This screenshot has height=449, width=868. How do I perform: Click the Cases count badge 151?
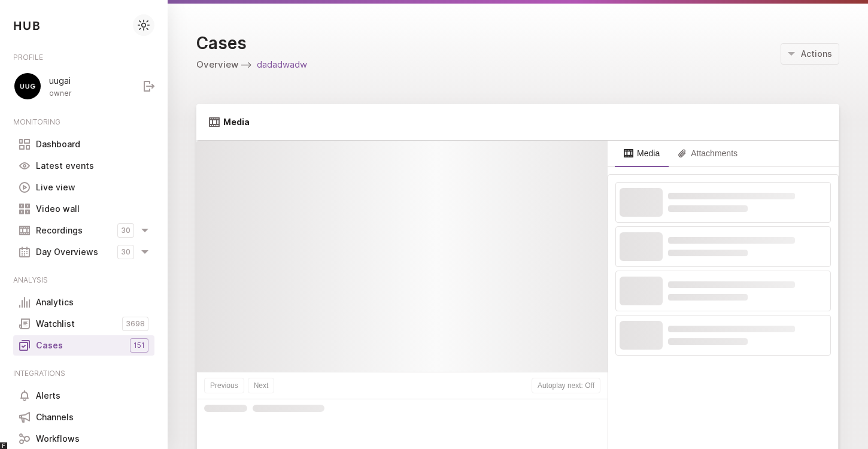(x=139, y=345)
